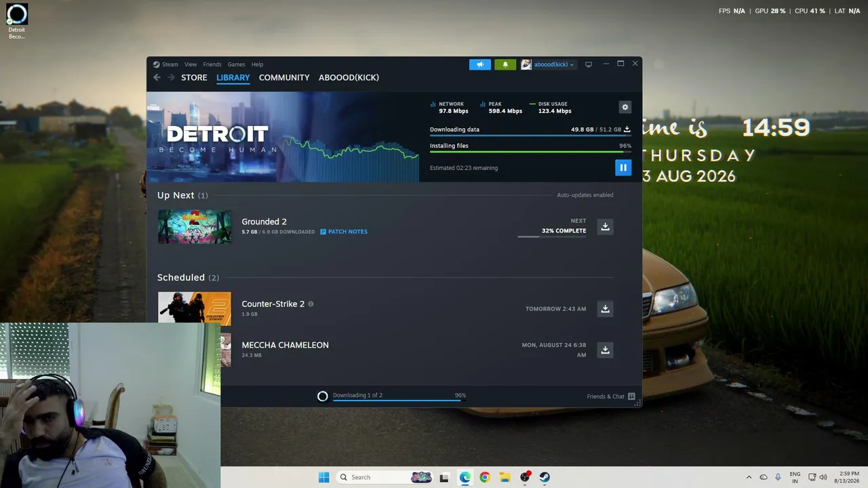Click the Steam logo in the title bar
Viewport: 868px width, 488px height.
coord(156,64)
